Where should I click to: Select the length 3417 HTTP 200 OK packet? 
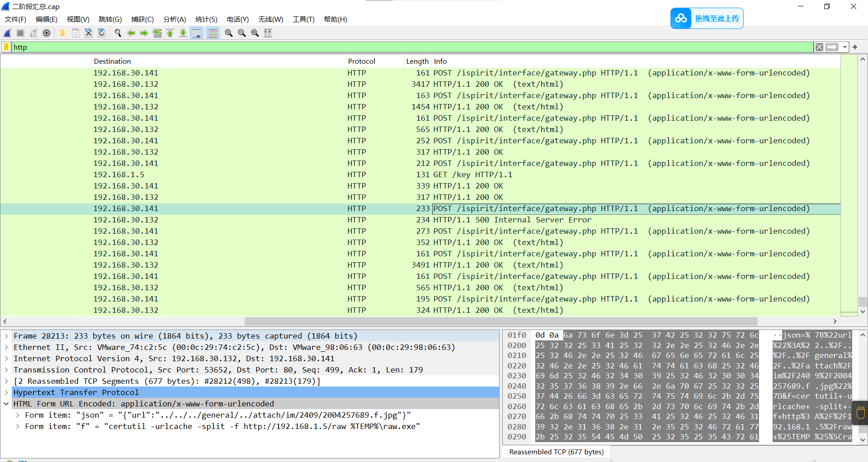pyautogui.click(x=420, y=84)
